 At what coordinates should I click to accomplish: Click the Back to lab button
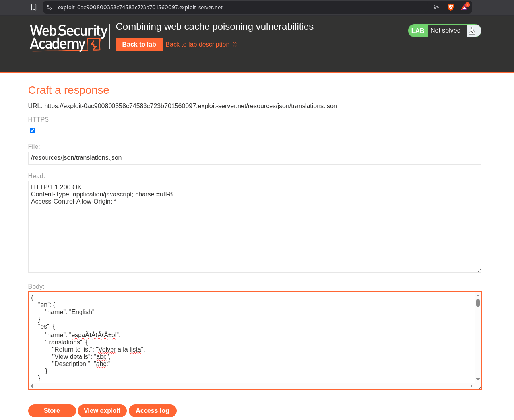tap(139, 44)
